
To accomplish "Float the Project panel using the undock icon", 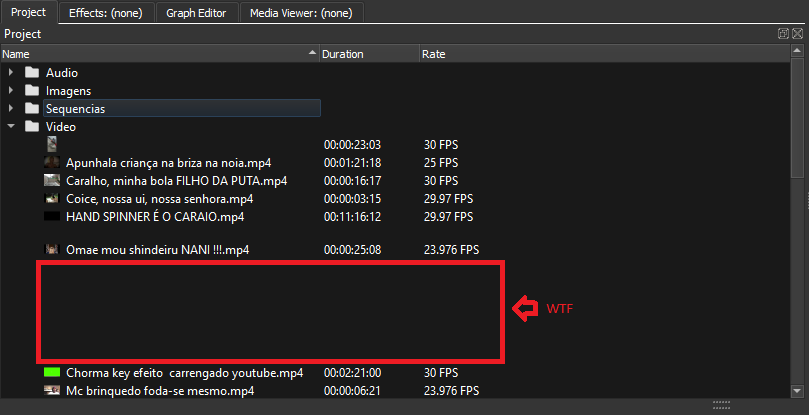I will [783, 34].
